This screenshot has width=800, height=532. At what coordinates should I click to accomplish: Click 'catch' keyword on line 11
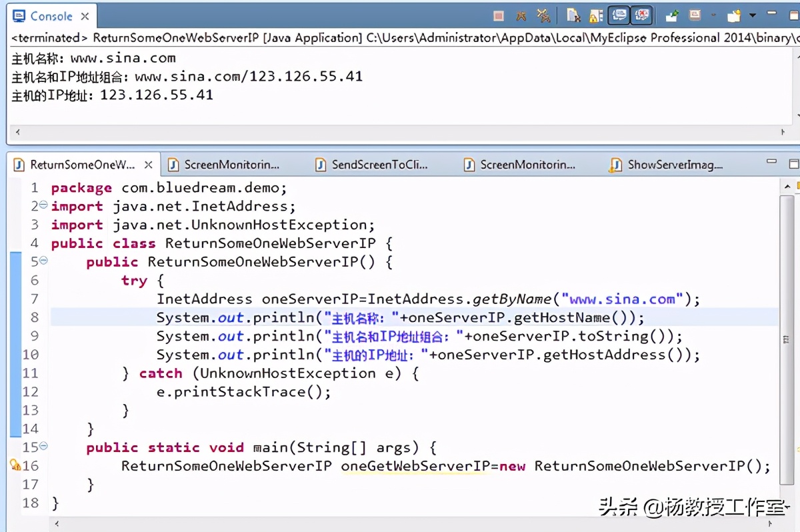click(x=161, y=373)
